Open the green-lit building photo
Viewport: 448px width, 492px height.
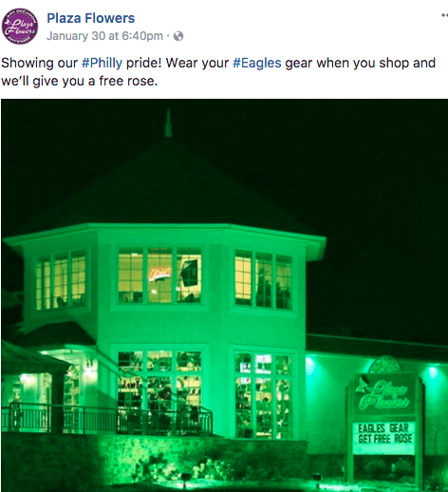click(x=224, y=295)
